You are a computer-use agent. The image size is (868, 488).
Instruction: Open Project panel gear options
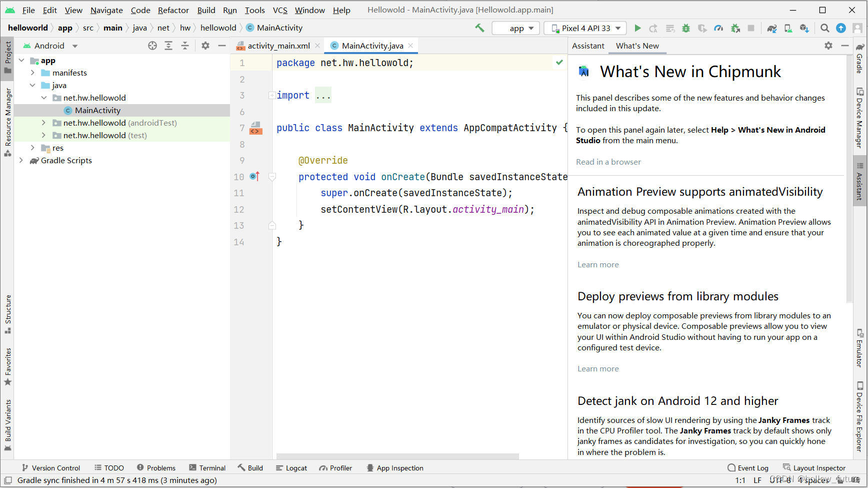205,46
